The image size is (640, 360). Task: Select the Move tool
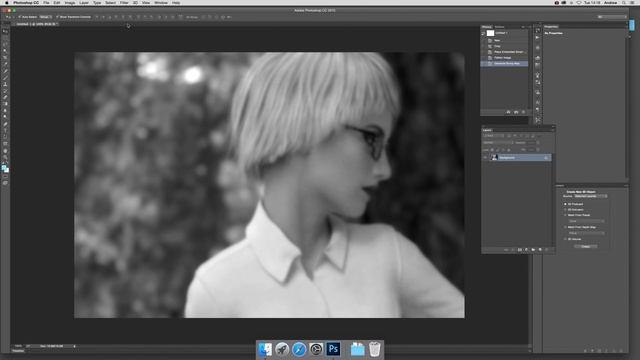point(5,31)
